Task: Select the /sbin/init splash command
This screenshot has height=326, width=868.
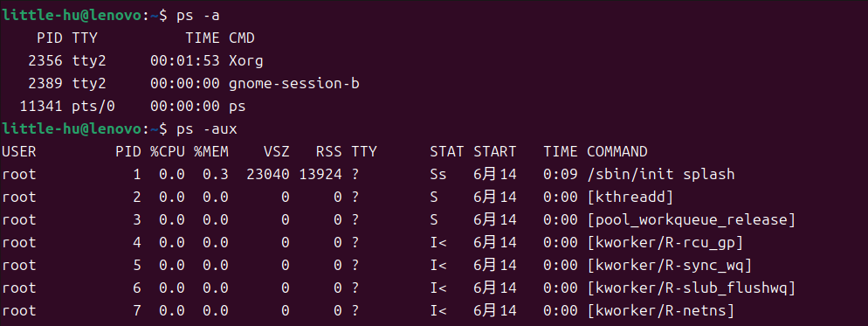Action: (661, 175)
